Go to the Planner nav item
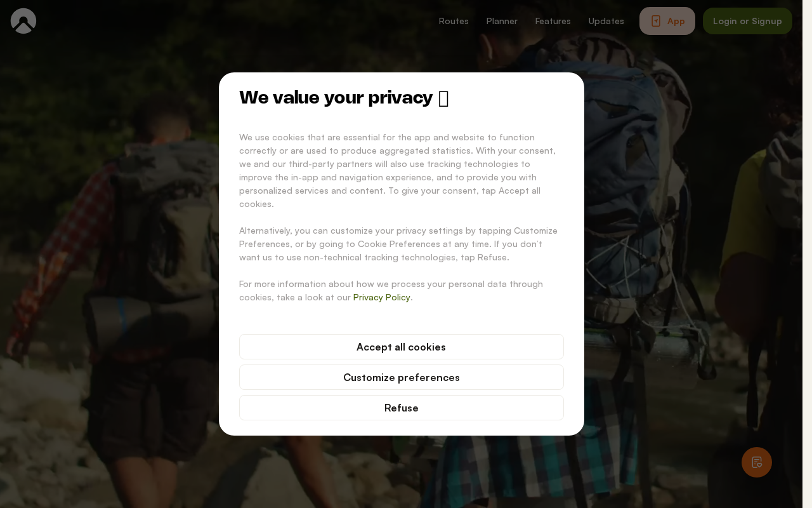This screenshot has width=812, height=508. pos(502,21)
